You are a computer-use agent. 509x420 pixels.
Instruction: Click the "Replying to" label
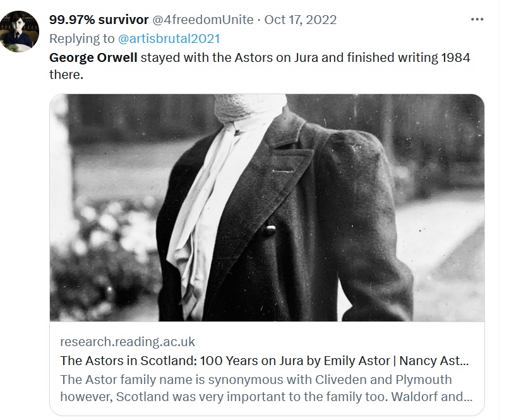pos(82,39)
